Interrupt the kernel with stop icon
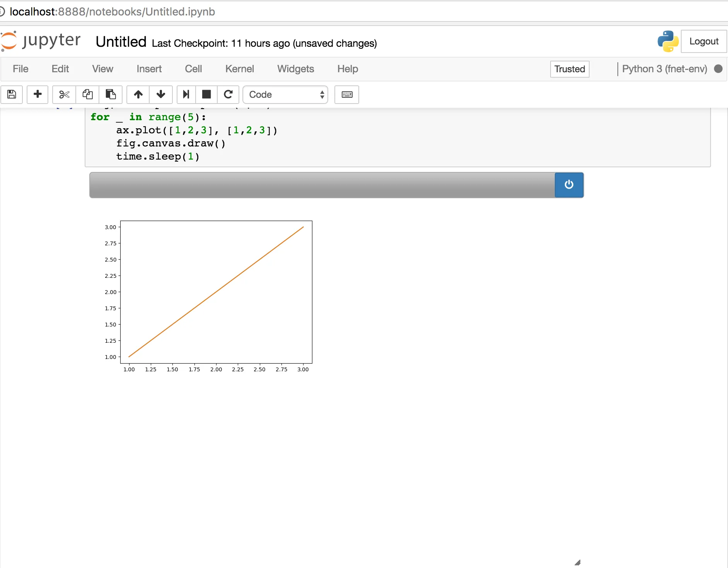The width and height of the screenshot is (728, 568). click(x=206, y=95)
